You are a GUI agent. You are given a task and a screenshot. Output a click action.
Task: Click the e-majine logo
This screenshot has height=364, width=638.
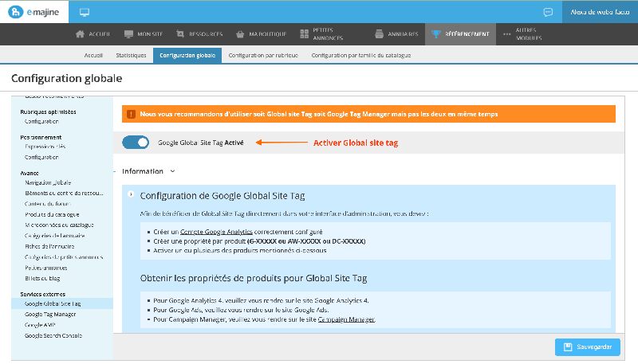(x=33, y=12)
